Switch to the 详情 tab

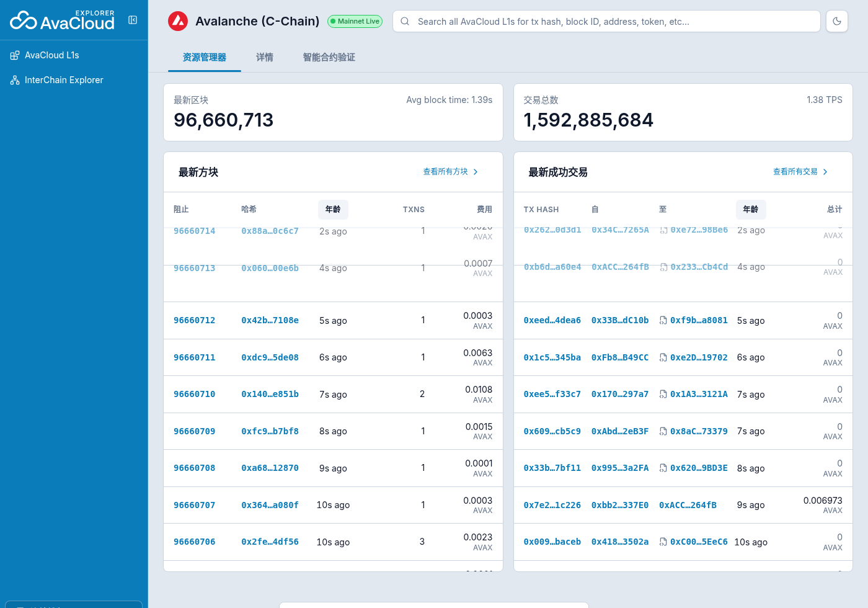(x=265, y=57)
